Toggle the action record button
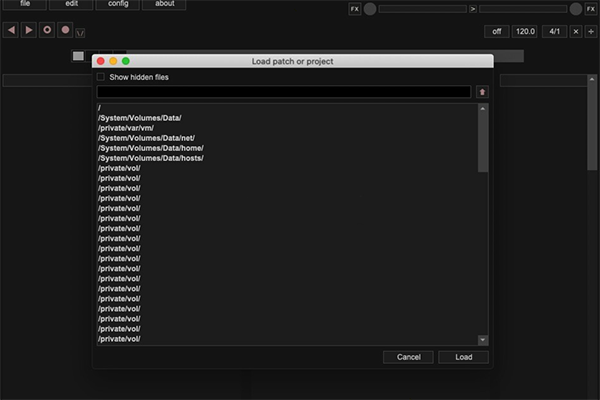Screen dimensions: 600x400 [47, 30]
